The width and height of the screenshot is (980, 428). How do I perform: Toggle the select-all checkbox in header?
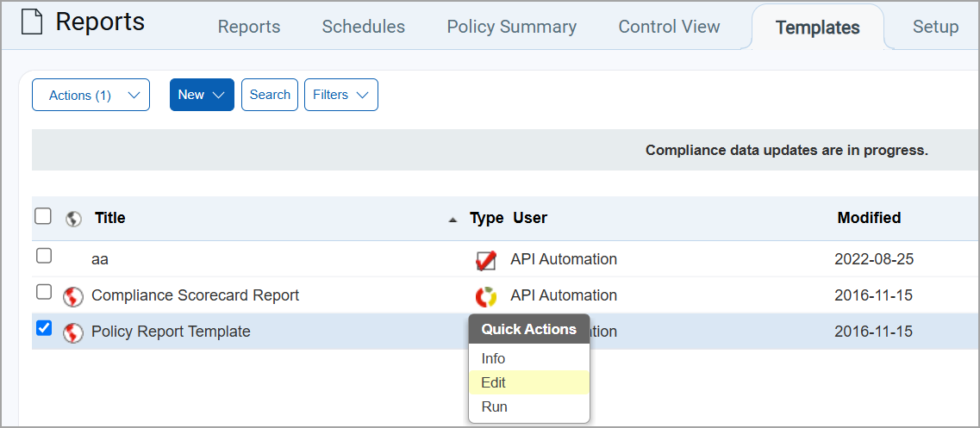(42, 216)
